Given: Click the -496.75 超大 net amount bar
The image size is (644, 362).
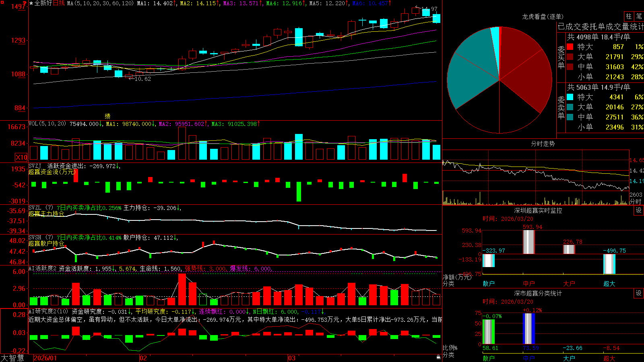Looking at the screenshot, I should [x=609, y=264].
